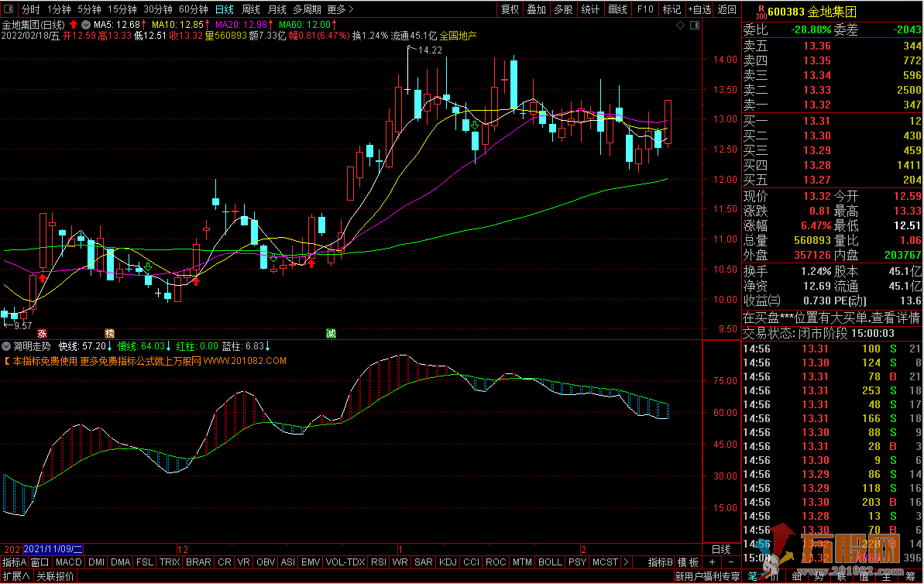
Task: Click the 600383 金地集团 stock title
Action: click(x=812, y=12)
